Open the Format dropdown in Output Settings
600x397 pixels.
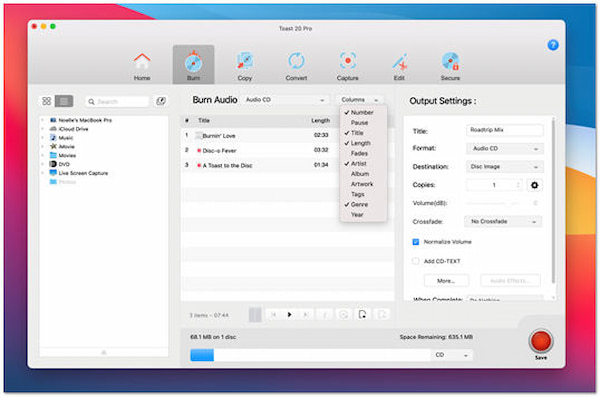504,149
